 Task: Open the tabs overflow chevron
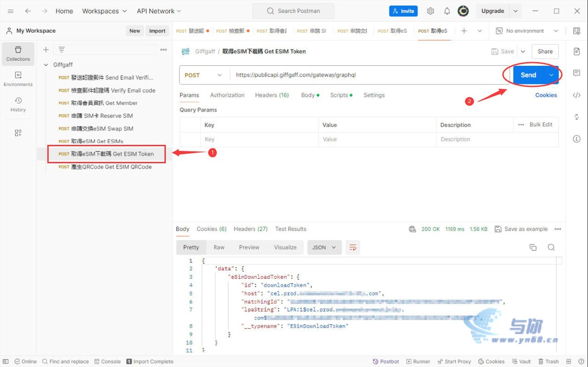pyautogui.click(x=480, y=31)
